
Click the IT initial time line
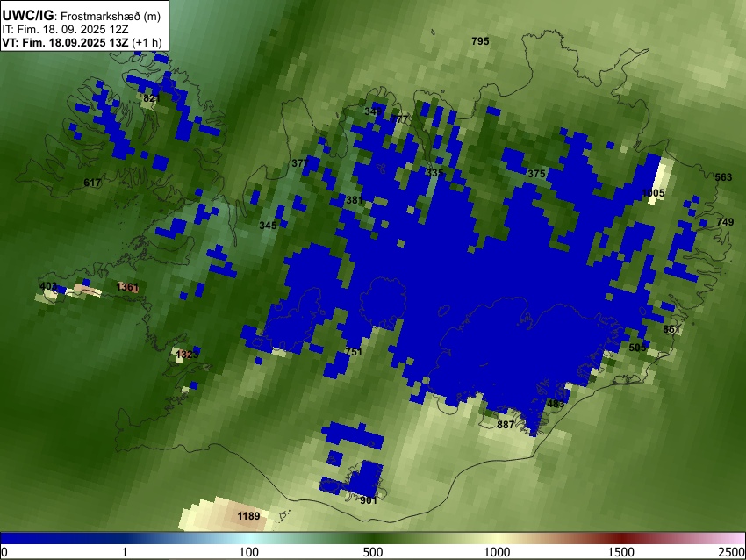pos(65,30)
